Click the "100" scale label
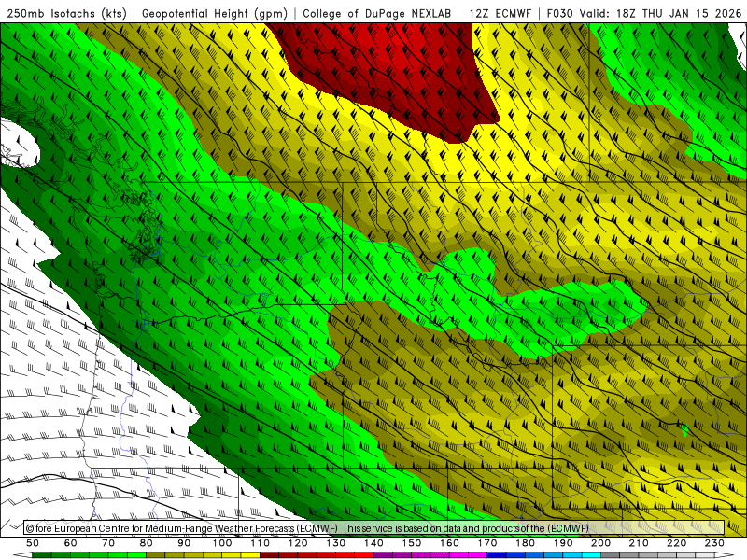 (x=221, y=543)
